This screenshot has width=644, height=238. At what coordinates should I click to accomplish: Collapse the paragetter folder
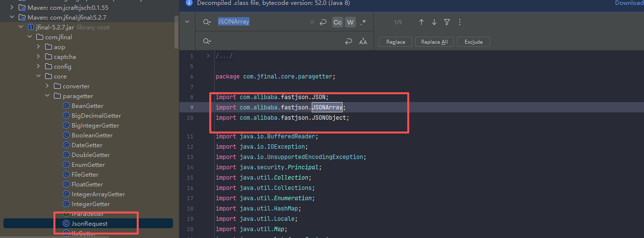coord(48,96)
